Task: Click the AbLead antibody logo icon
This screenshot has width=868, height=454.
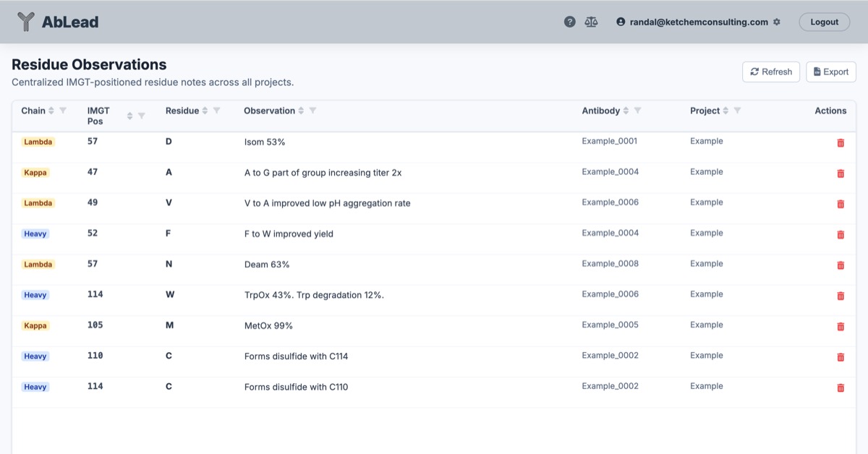Action: [26, 22]
